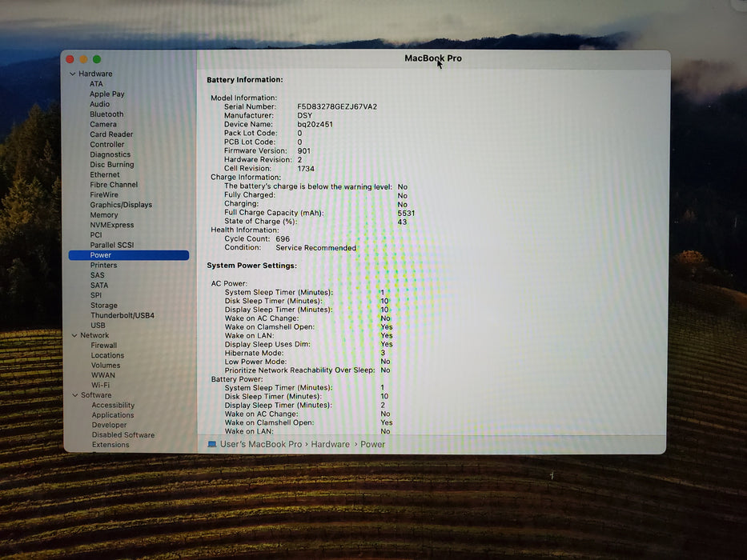This screenshot has height=560, width=747.
Task: Click User's MacBook Pro in path bar
Action: tap(261, 444)
